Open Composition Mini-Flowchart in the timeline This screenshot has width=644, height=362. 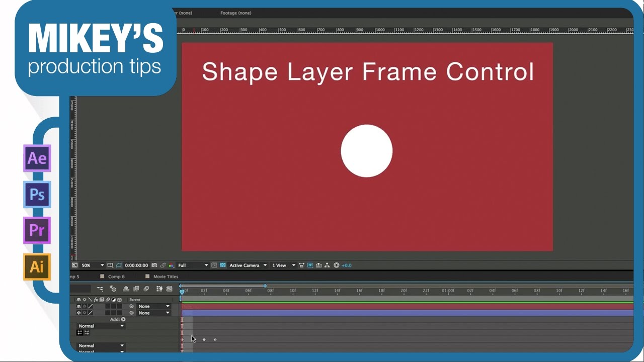tap(100, 289)
